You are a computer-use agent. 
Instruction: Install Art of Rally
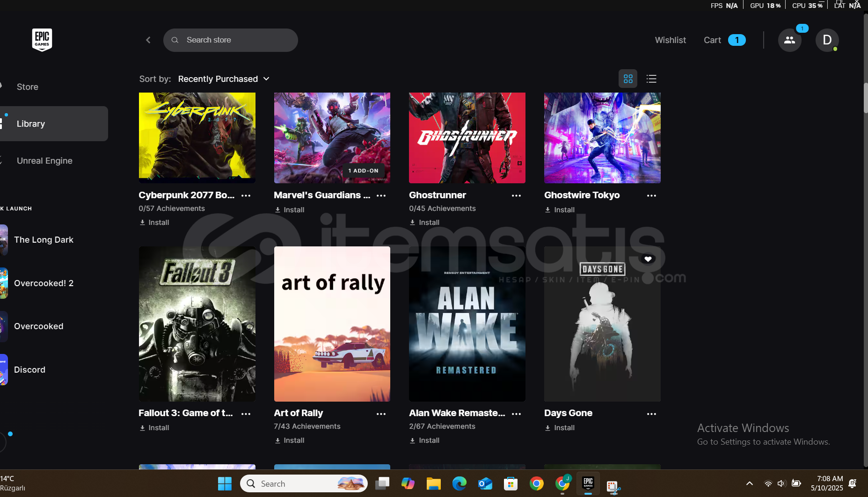pos(290,440)
